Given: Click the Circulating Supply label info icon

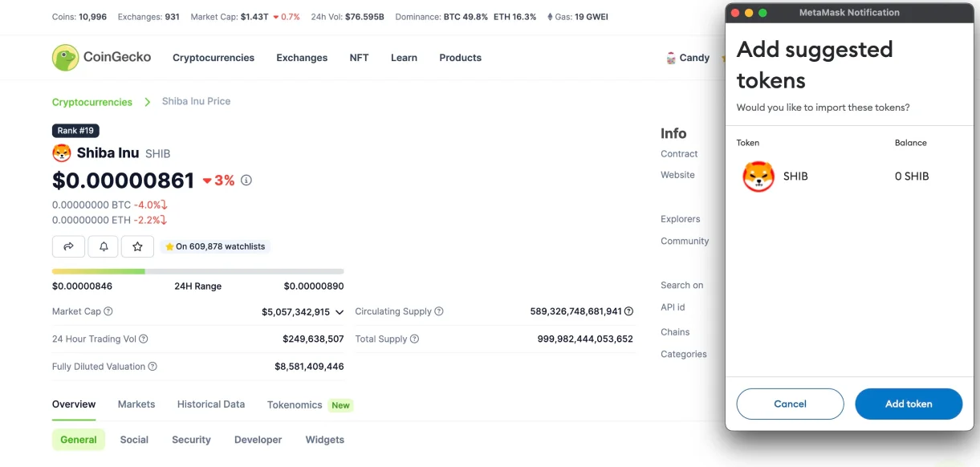Looking at the screenshot, I should click(x=439, y=311).
